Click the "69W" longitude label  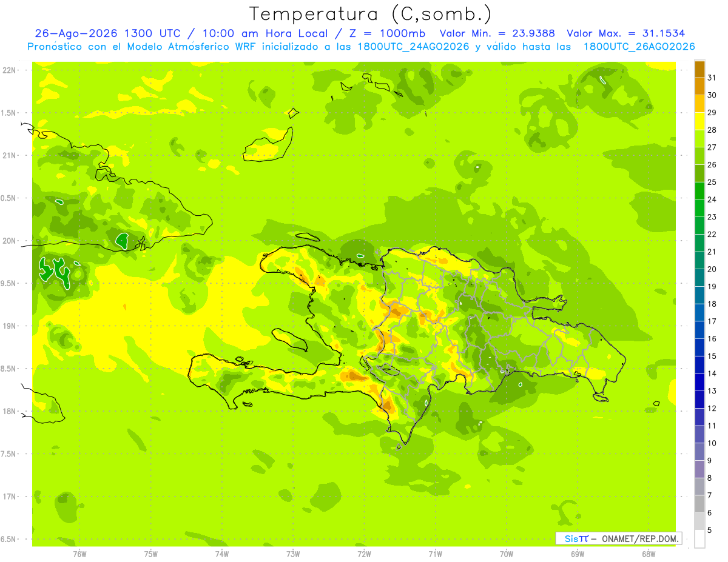click(x=577, y=554)
